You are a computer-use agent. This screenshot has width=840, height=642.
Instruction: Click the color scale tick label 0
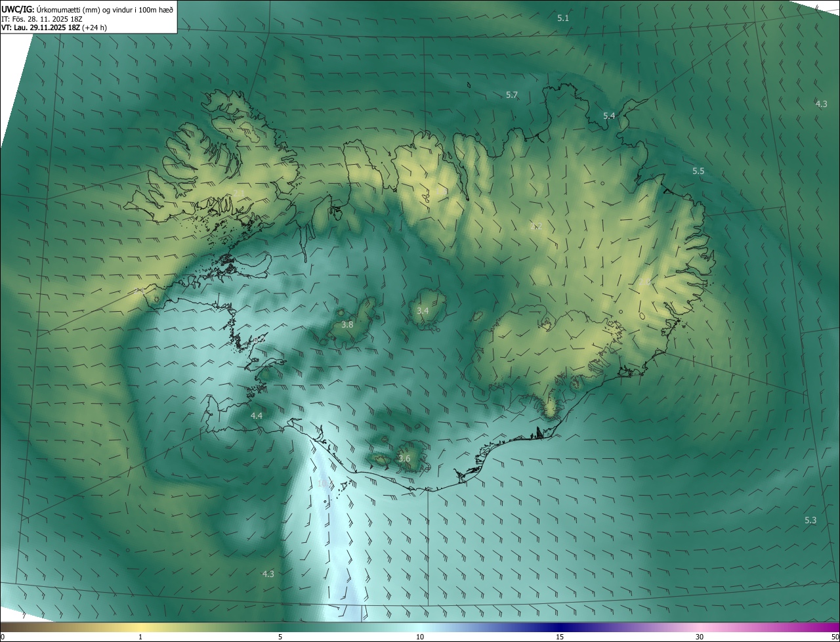[3, 637]
